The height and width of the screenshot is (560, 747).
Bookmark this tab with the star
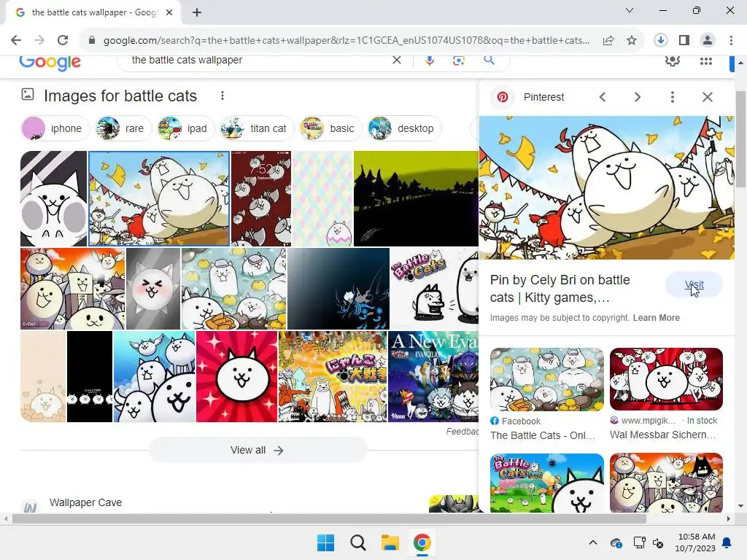pyautogui.click(x=632, y=41)
